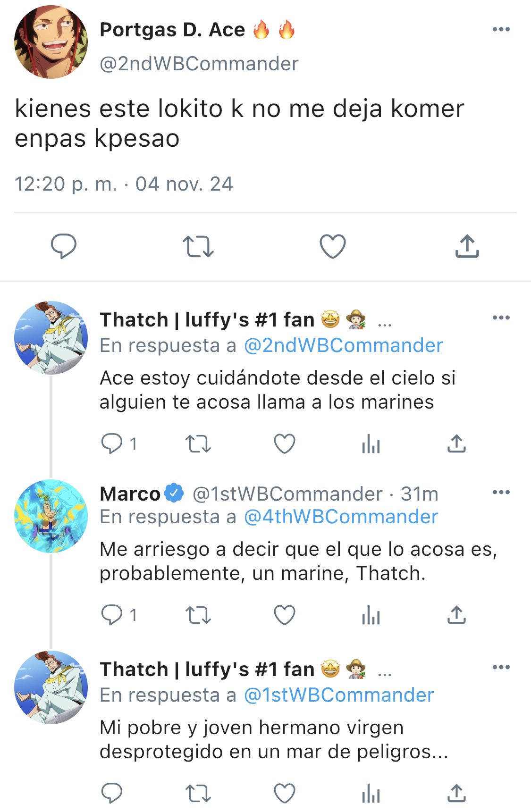Retweet the main tweet by Ace
Screen dimensions: 531x812
point(198,247)
